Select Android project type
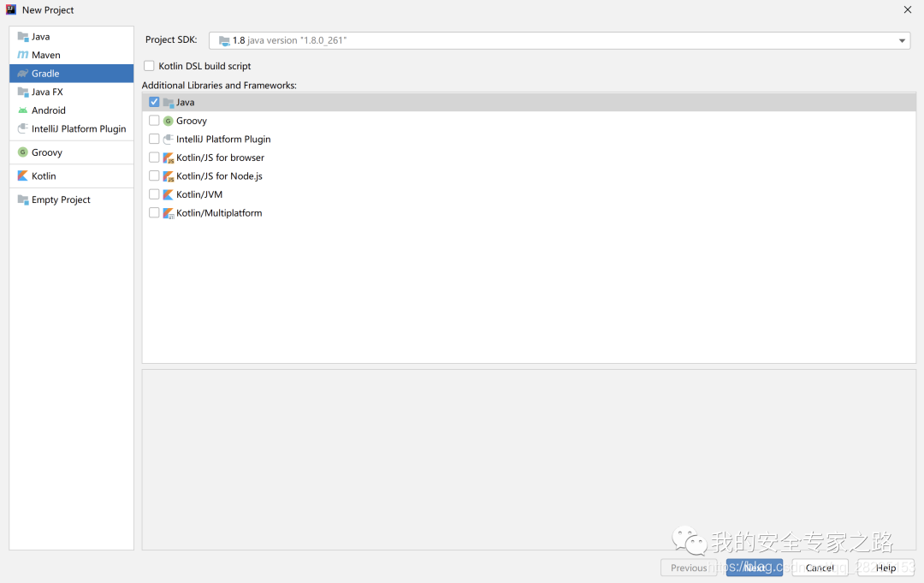Viewport: 924px width, 583px height. pos(71,110)
